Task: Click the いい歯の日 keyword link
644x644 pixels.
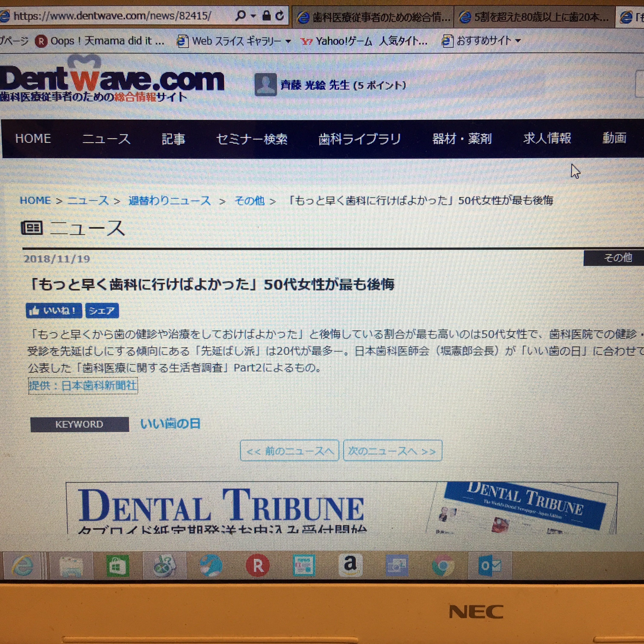Action: 170,424
